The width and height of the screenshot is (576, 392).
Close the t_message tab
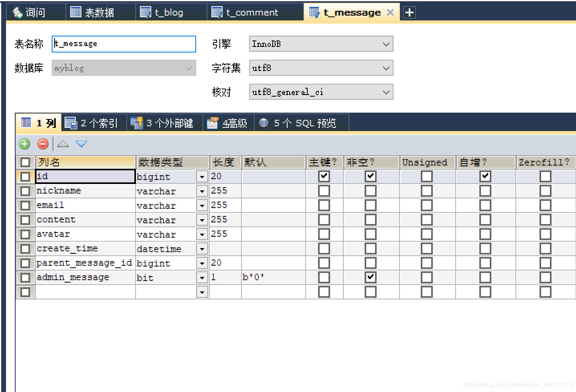[x=390, y=12]
